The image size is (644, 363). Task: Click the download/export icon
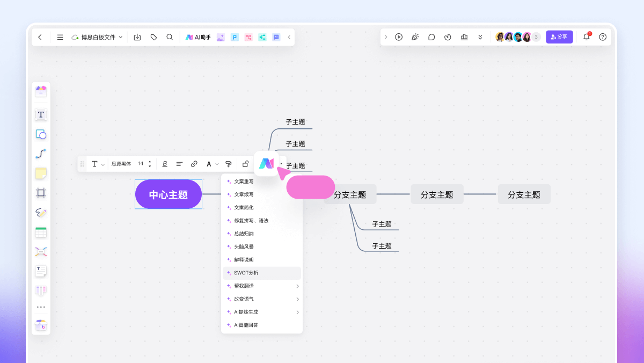pos(137,37)
